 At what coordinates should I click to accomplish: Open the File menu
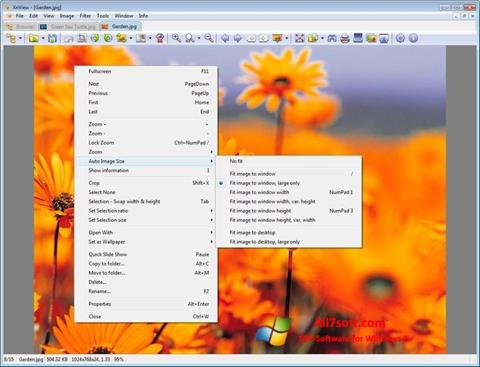point(20,16)
